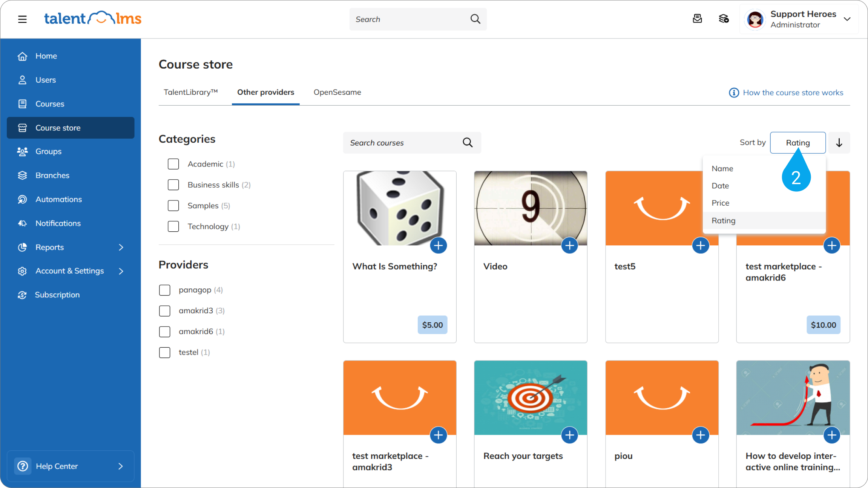Open the Video countdown thumbnail
Screen dimensions: 868x488
pos(531,208)
